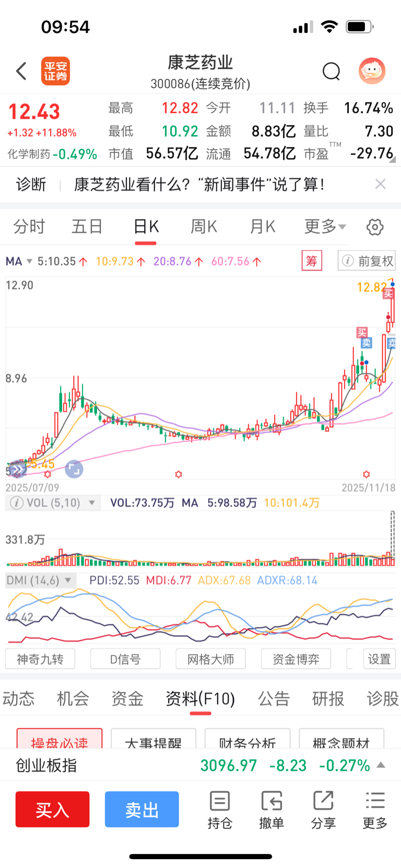Image resolution: width=401 pixels, height=868 pixels.
Task: Select the 周K chart tab
Action: 204,227
